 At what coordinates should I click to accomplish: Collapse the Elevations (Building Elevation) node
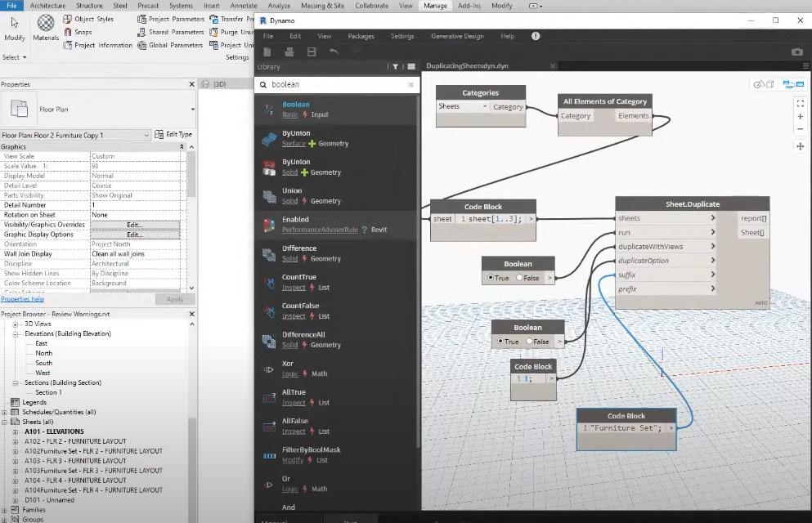point(15,334)
